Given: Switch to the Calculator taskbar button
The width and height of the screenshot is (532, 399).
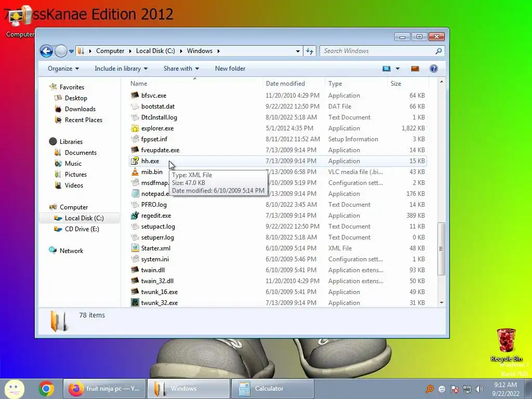Looking at the screenshot, I should pyautogui.click(x=272, y=389).
